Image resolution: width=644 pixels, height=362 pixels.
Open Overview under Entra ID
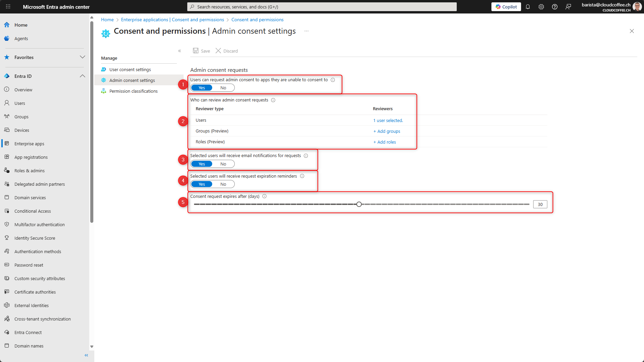pyautogui.click(x=23, y=90)
